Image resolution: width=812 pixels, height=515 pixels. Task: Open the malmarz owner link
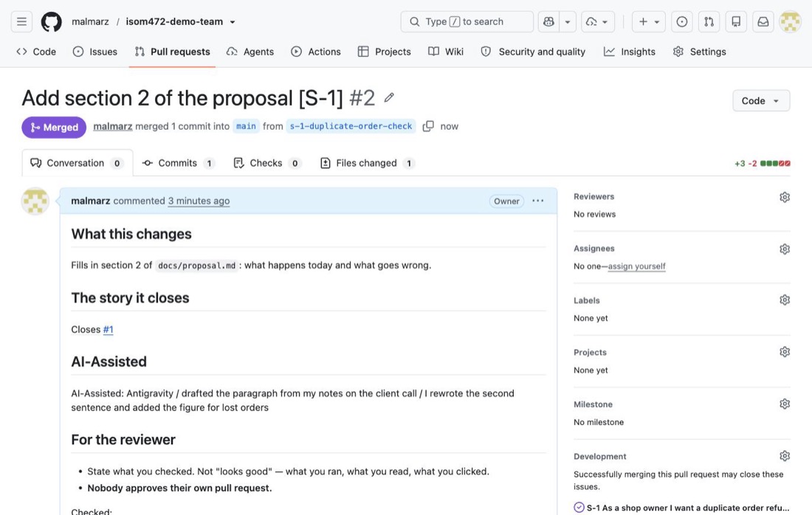(90, 21)
